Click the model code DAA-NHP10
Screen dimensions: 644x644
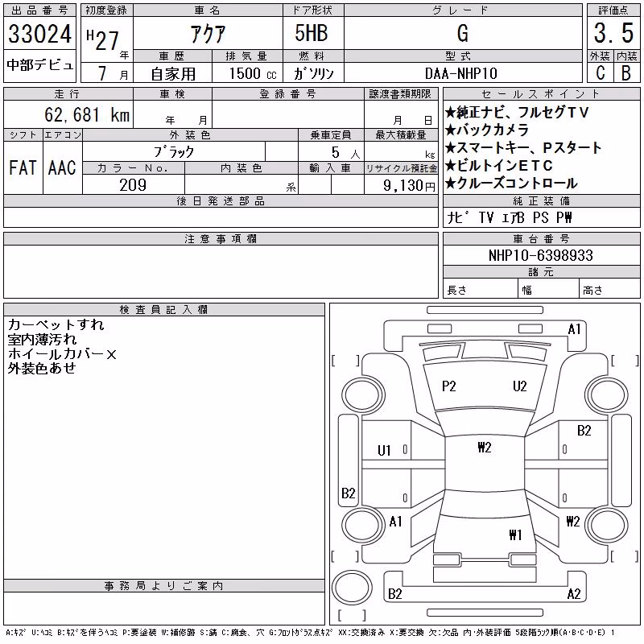coord(460,73)
